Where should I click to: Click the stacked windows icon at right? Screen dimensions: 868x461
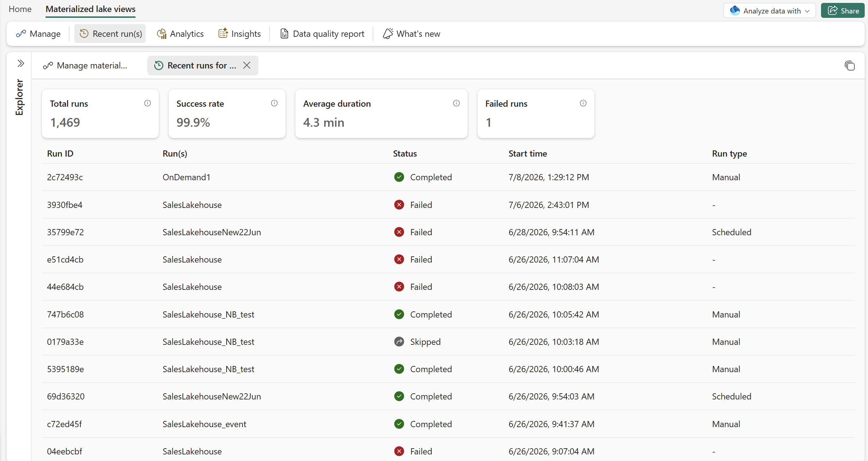pyautogui.click(x=849, y=66)
